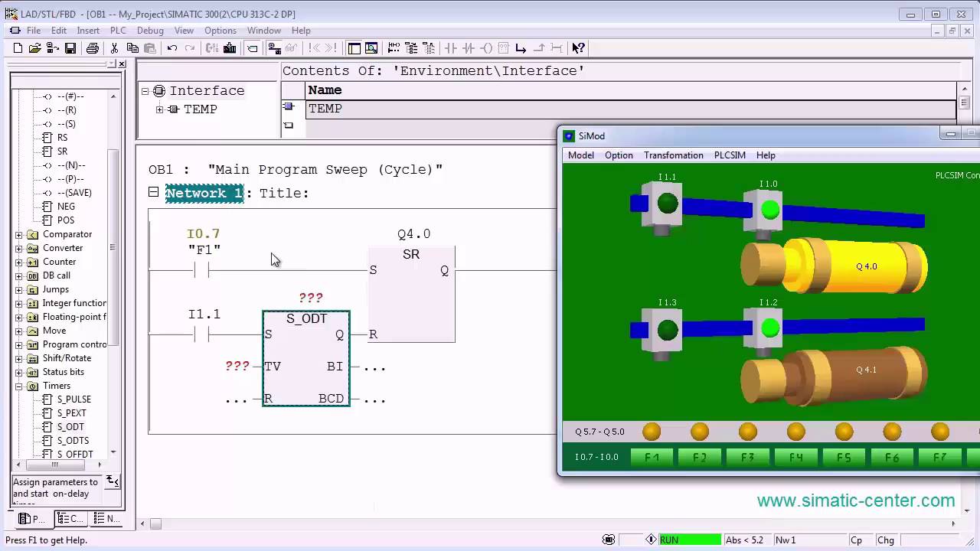The height and width of the screenshot is (551, 980).
Task: Select the S_PEXT timer element
Action: [x=71, y=413]
